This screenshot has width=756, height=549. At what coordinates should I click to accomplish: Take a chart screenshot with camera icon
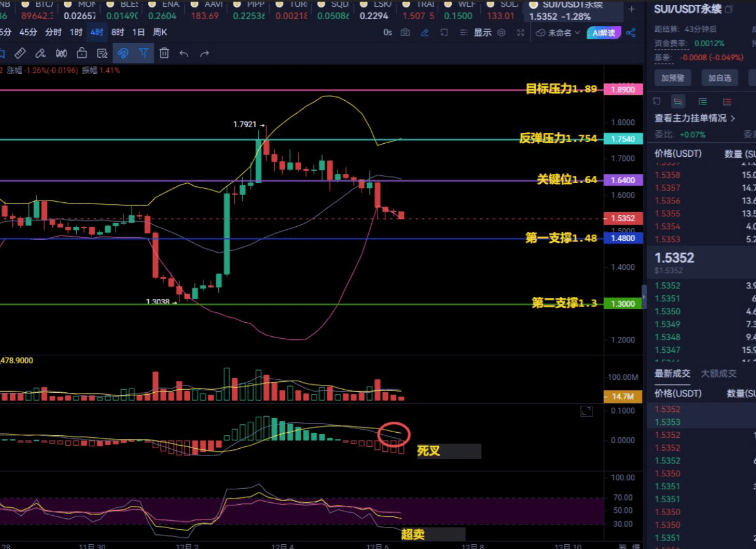[405, 33]
